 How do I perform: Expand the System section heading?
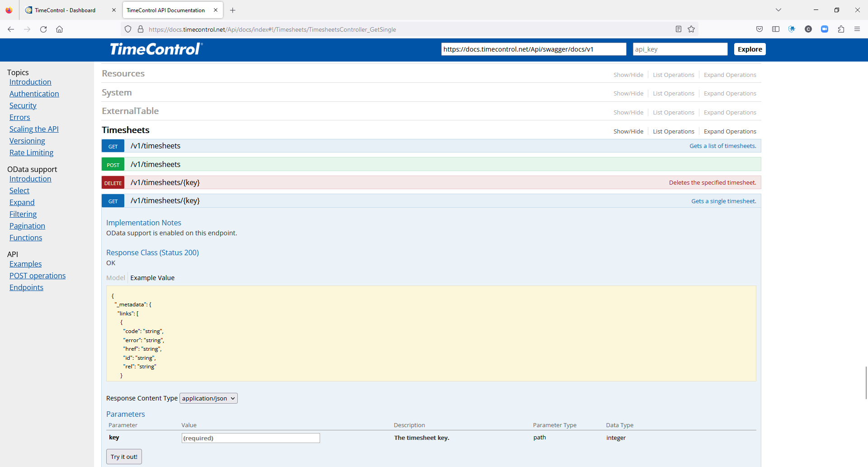click(117, 92)
